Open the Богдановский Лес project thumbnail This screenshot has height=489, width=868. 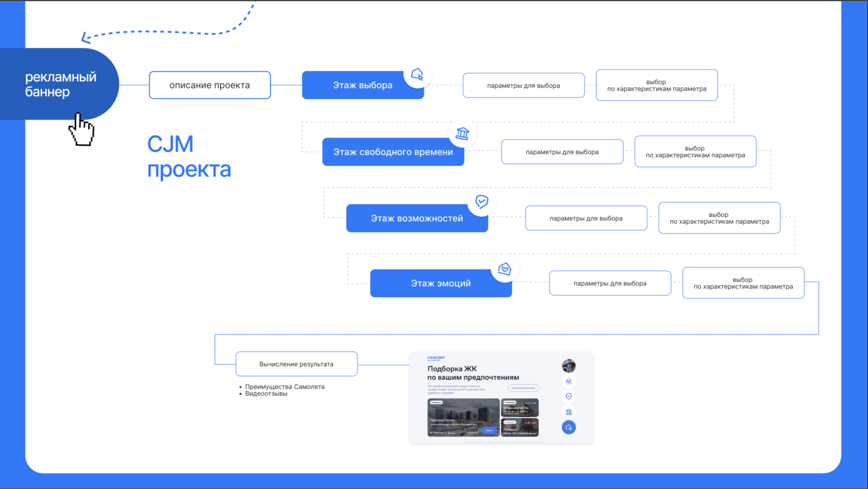(520, 407)
